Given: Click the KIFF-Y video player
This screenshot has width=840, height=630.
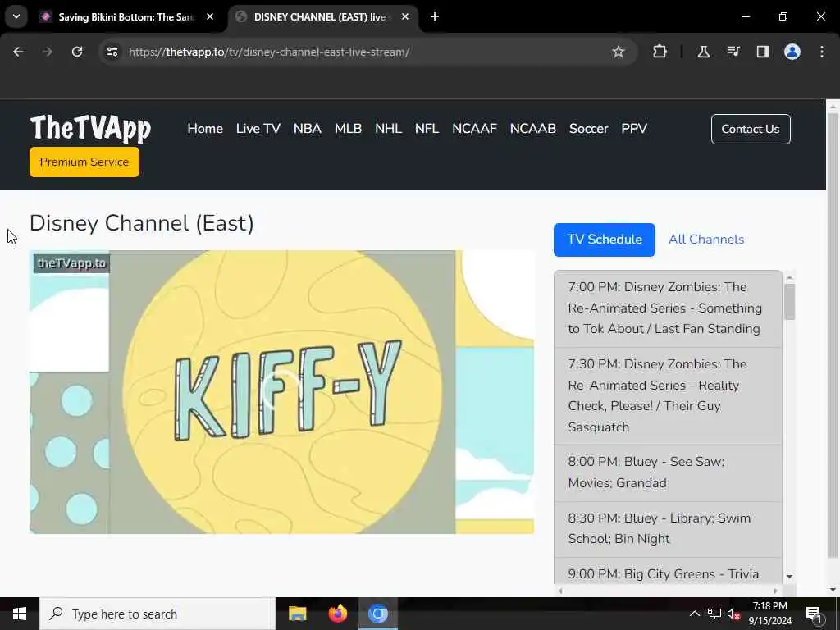Looking at the screenshot, I should pos(282,391).
